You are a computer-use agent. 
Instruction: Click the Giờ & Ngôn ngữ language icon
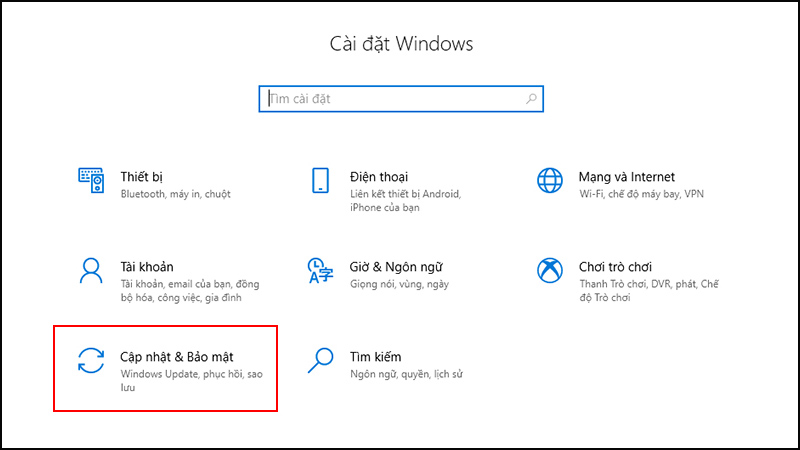click(320, 270)
